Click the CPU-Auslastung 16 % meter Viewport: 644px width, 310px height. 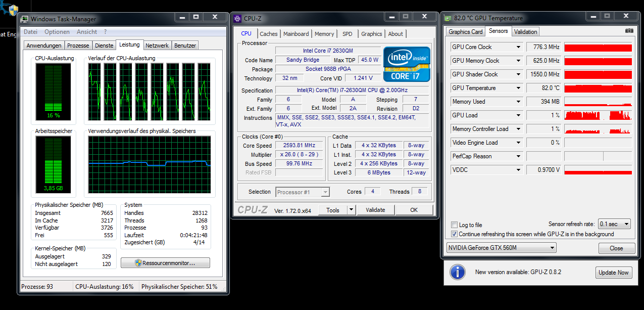[53, 92]
